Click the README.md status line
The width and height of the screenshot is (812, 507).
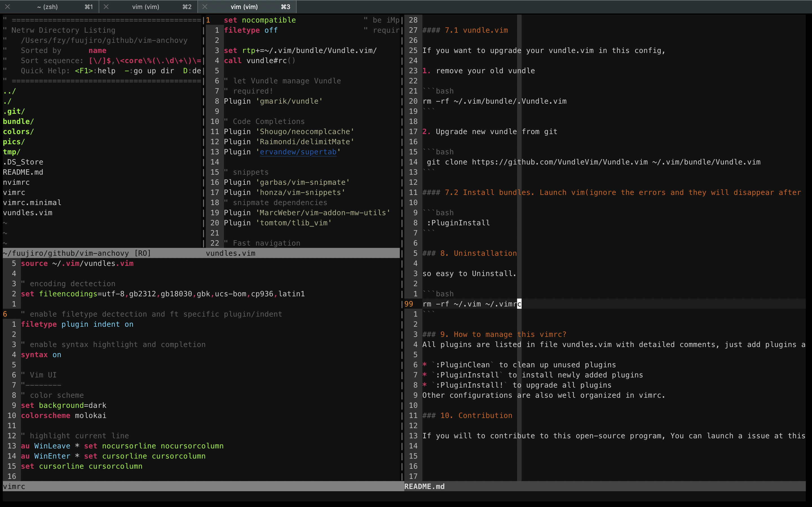coord(424,486)
